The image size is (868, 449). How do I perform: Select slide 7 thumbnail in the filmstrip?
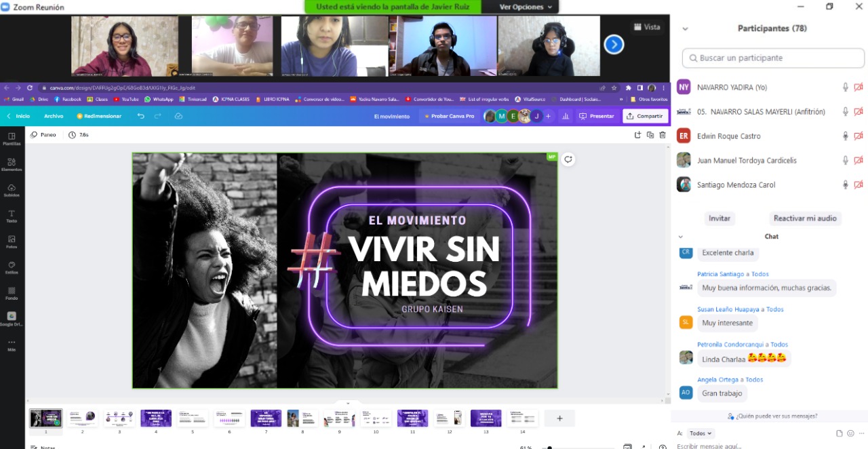click(266, 418)
